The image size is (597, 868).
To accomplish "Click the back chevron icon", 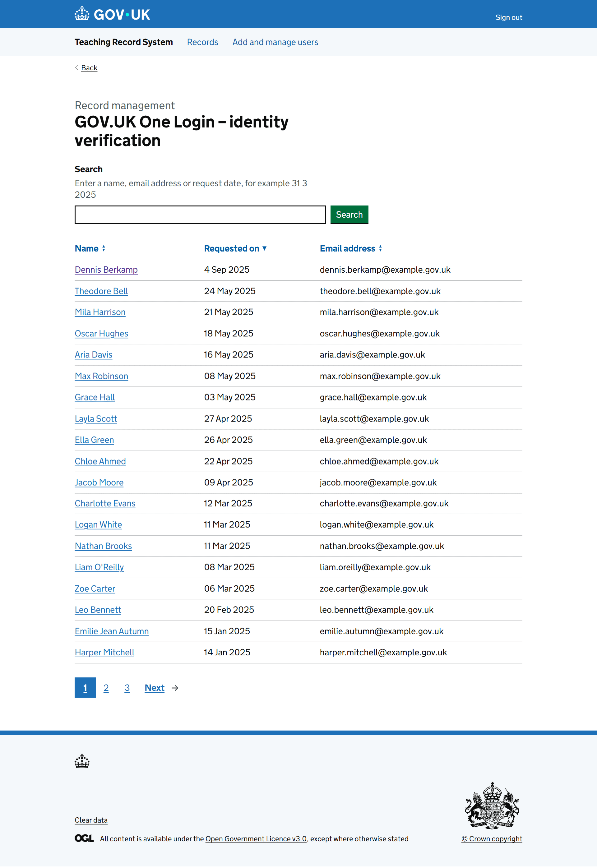I will (76, 68).
